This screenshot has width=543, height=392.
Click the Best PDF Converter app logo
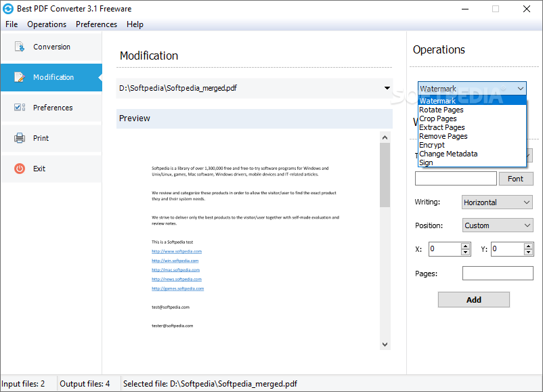click(8, 9)
